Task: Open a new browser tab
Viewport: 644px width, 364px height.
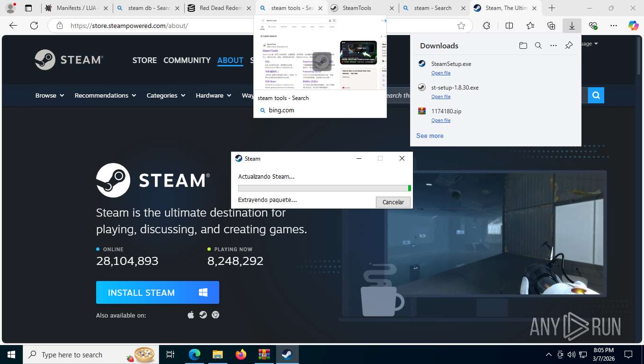Action: [552, 8]
